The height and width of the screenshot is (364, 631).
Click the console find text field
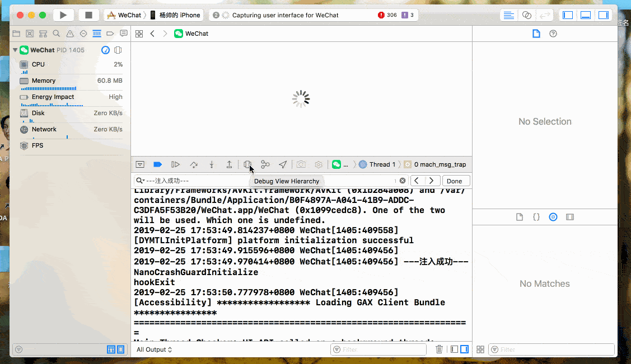pyautogui.click(x=270, y=181)
